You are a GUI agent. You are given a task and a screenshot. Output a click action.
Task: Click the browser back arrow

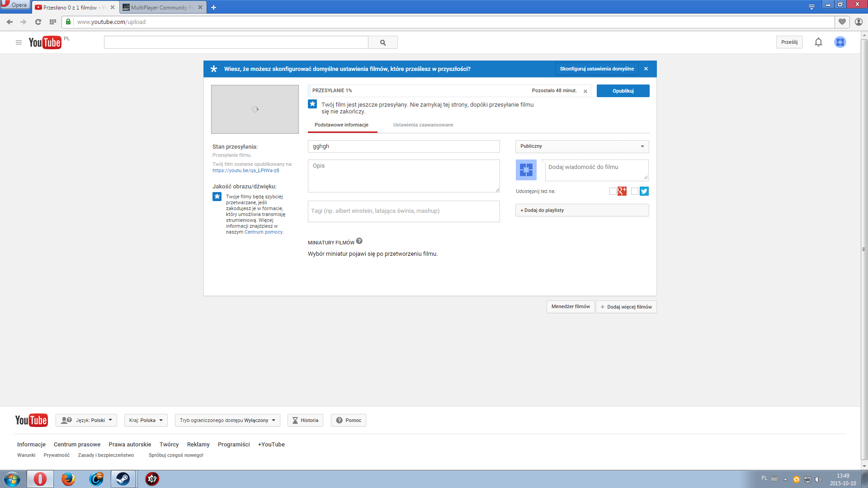pyautogui.click(x=9, y=22)
